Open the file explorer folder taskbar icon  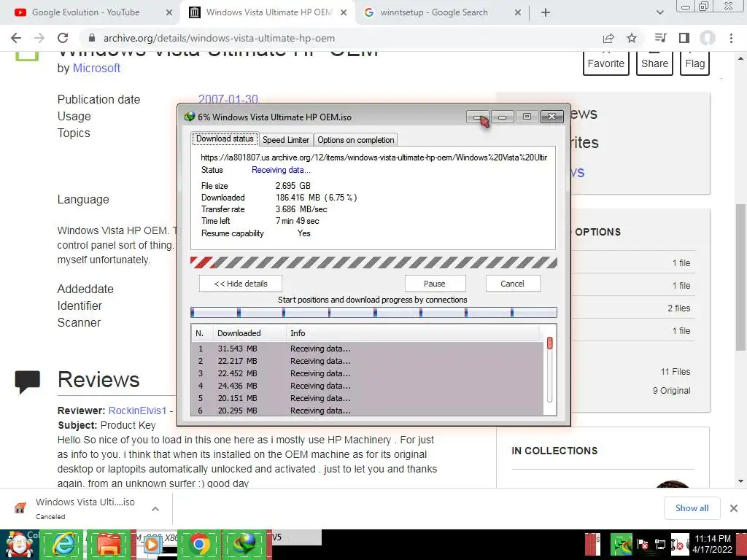(x=109, y=545)
